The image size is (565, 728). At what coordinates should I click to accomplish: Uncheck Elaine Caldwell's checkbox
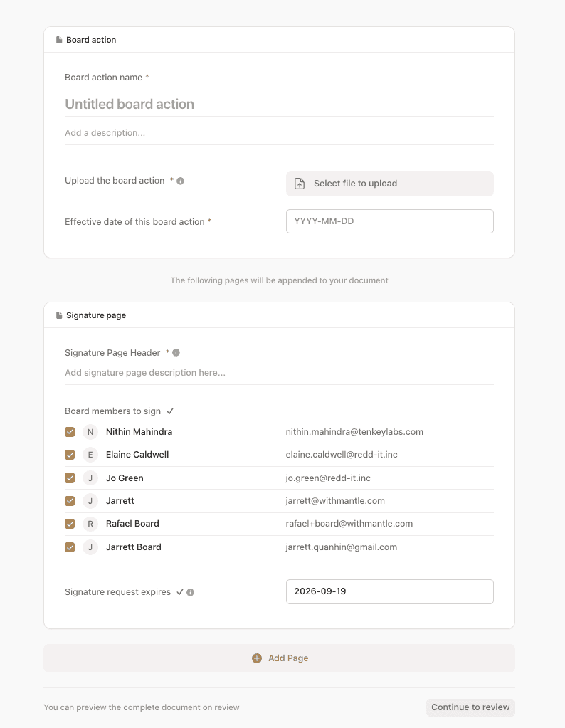pos(70,455)
